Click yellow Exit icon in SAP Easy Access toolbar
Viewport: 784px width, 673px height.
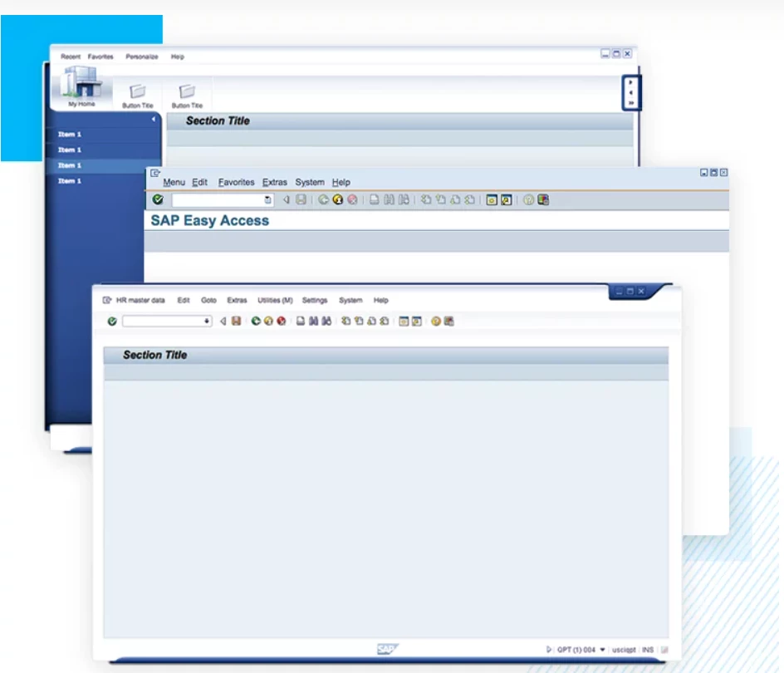click(338, 199)
